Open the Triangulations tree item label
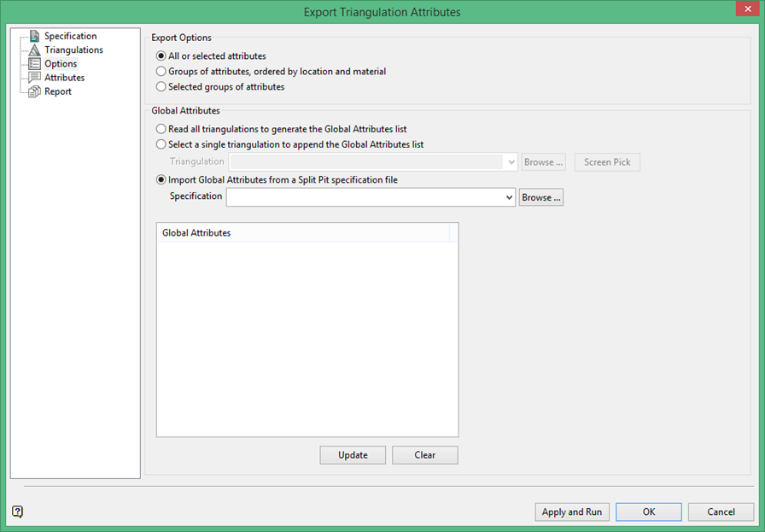This screenshot has width=765, height=532. (x=73, y=50)
